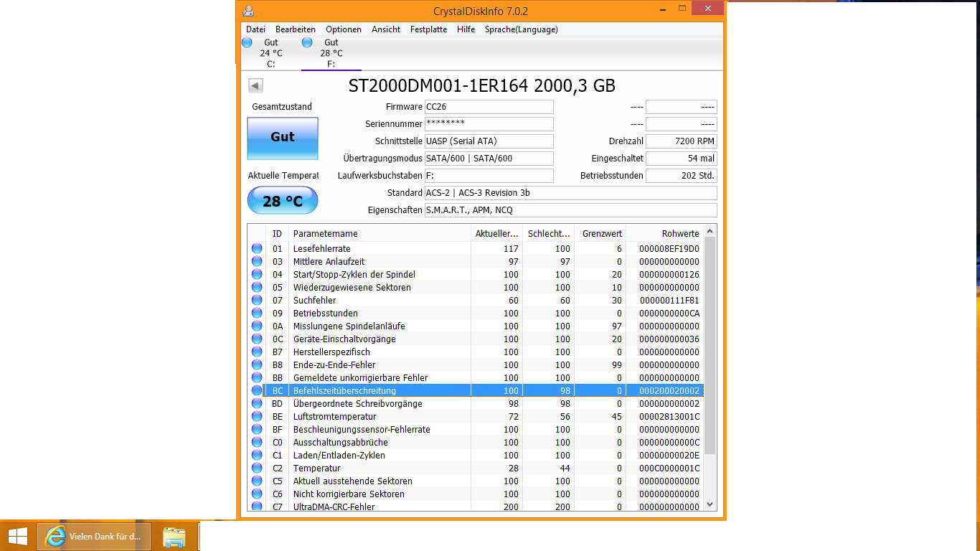Sort by Aktueller column header

[x=496, y=233]
